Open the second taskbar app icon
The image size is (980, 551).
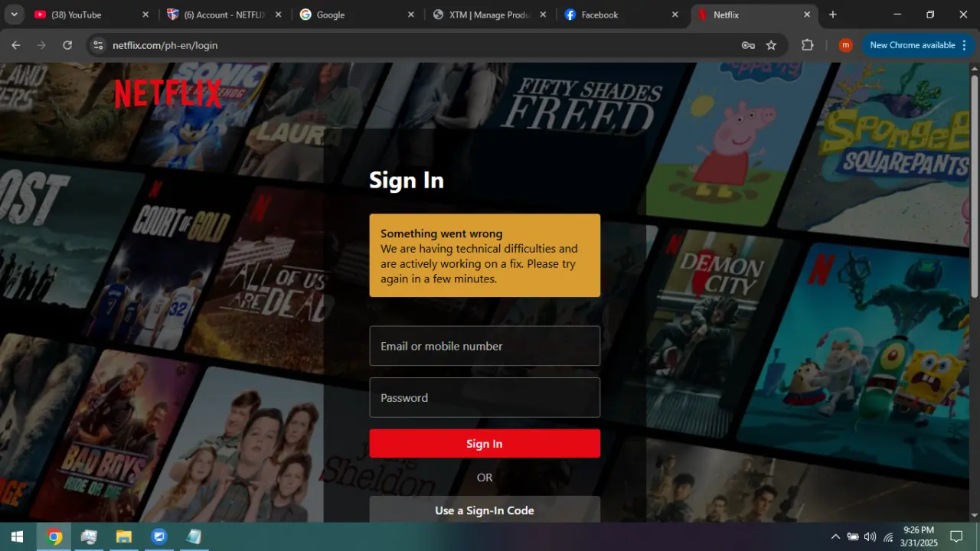(x=89, y=536)
